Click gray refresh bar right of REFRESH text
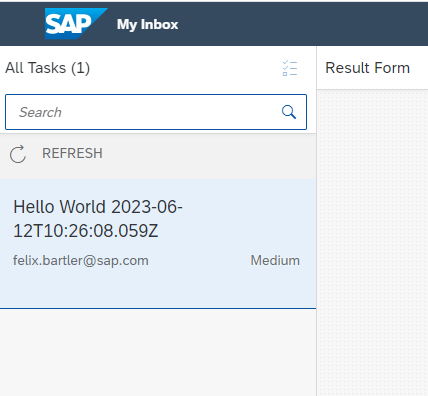The image size is (428, 396). [x=209, y=154]
